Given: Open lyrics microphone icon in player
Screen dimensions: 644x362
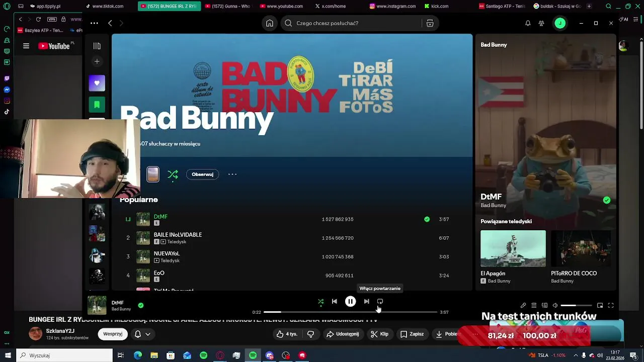Looking at the screenshot, I should [523, 305].
